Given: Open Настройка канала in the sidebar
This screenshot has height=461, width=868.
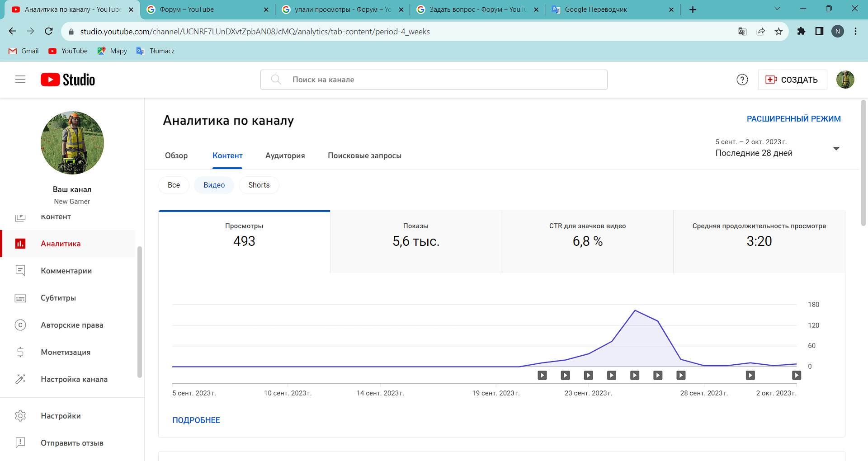Looking at the screenshot, I should click(68, 379).
